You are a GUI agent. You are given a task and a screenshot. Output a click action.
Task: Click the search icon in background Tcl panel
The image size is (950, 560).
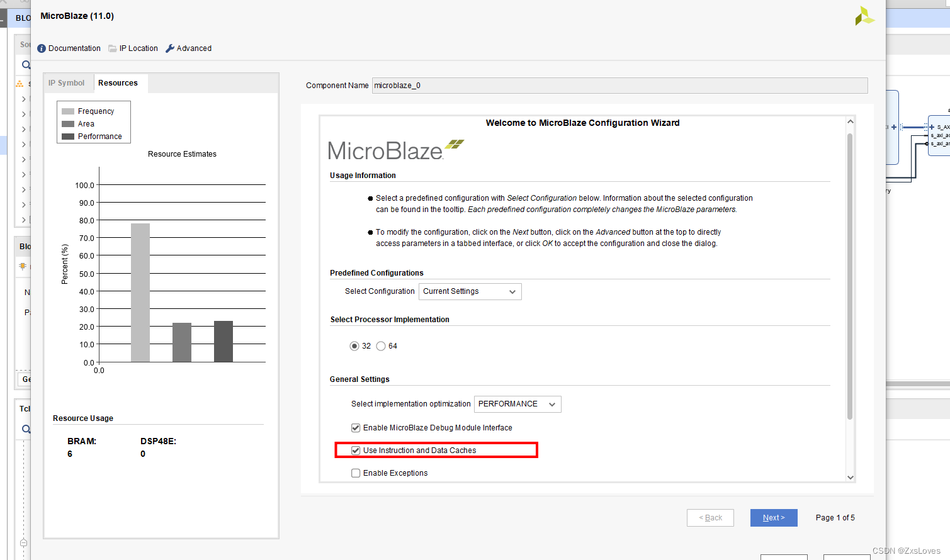click(x=26, y=429)
